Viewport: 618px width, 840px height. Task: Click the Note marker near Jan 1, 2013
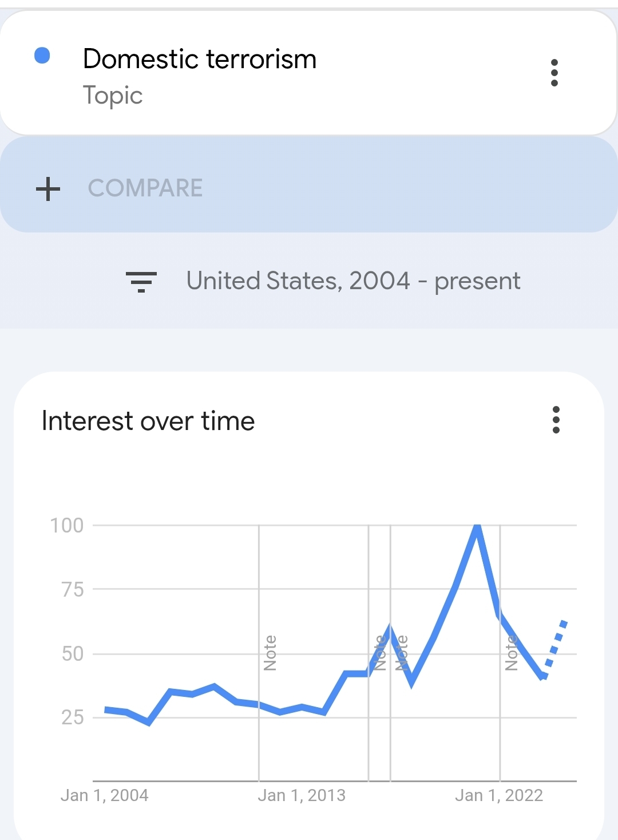tap(270, 653)
